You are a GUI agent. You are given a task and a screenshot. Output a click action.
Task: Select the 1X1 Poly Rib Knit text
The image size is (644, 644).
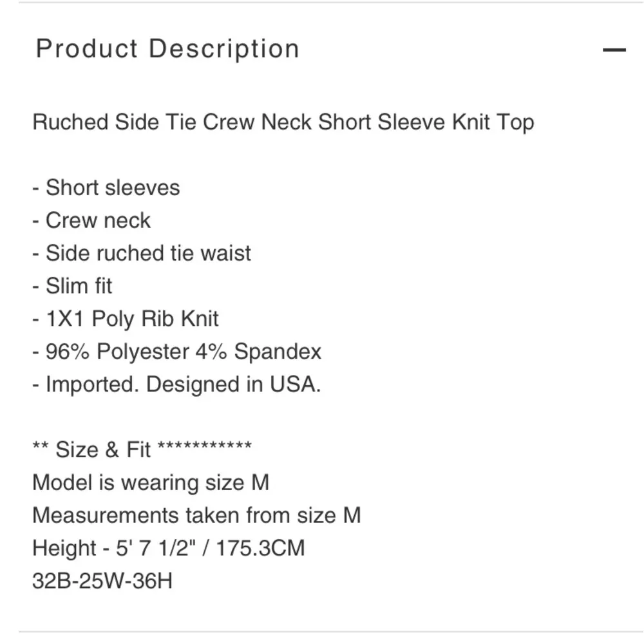pyautogui.click(x=125, y=319)
